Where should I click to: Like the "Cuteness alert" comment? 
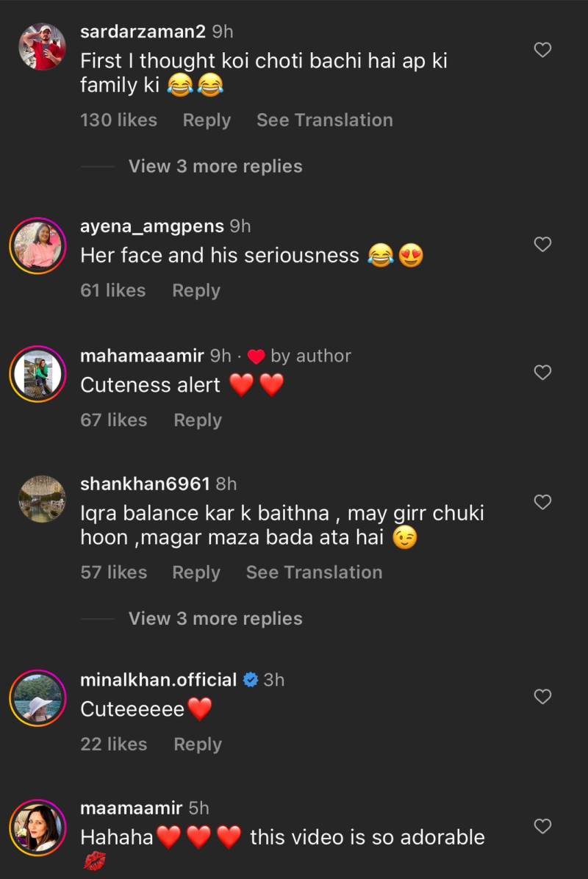pos(542,373)
